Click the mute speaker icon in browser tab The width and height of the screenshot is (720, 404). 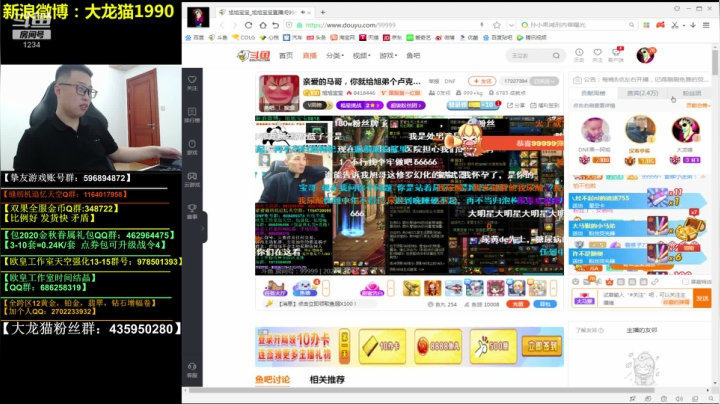click(x=303, y=12)
